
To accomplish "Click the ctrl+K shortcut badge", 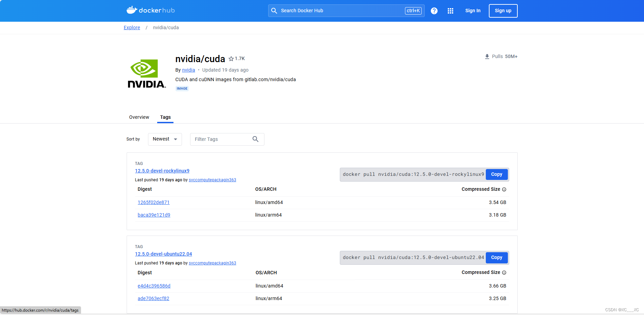I will pos(413,11).
